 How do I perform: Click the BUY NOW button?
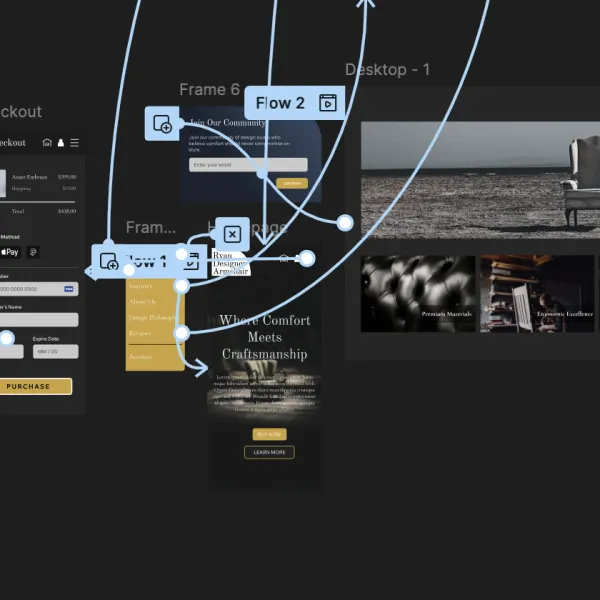click(x=269, y=434)
